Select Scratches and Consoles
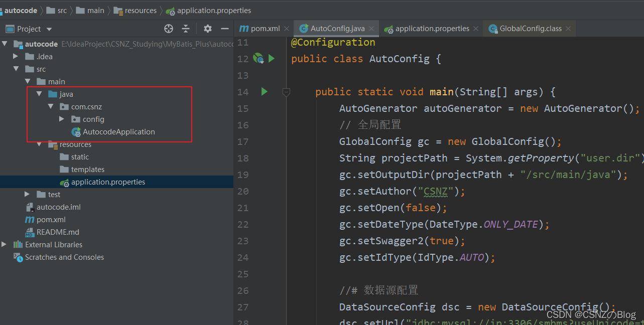 coord(64,257)
